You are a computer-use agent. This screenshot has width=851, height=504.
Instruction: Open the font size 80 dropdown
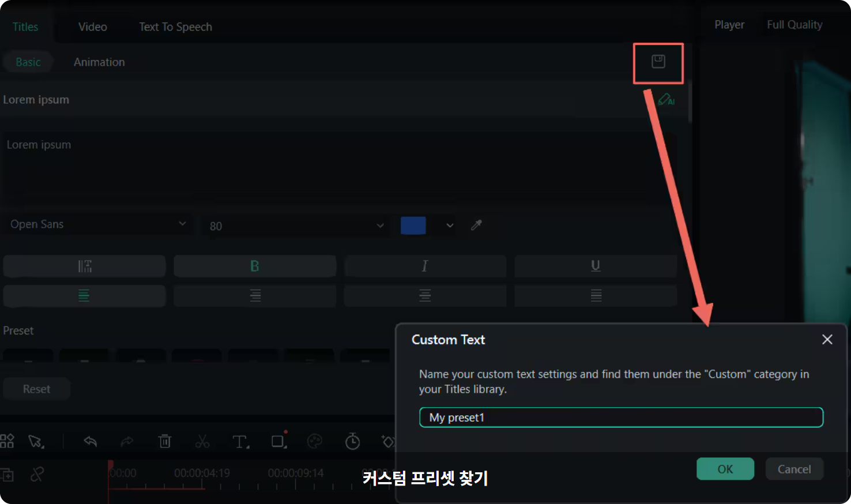click(295, 225)
